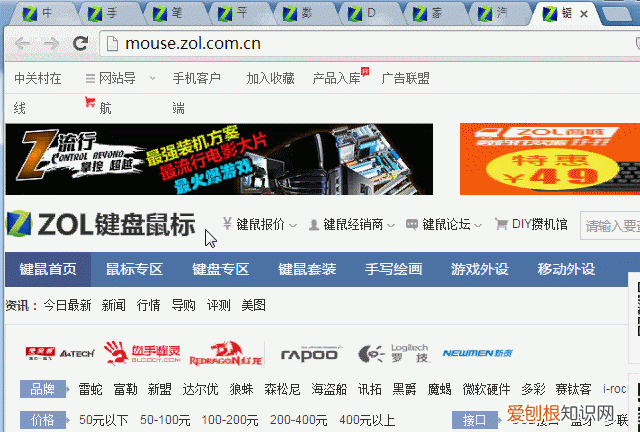Open the Z流行 装机方案 banner ad
The image size is (640, 432).
(219, 159)
